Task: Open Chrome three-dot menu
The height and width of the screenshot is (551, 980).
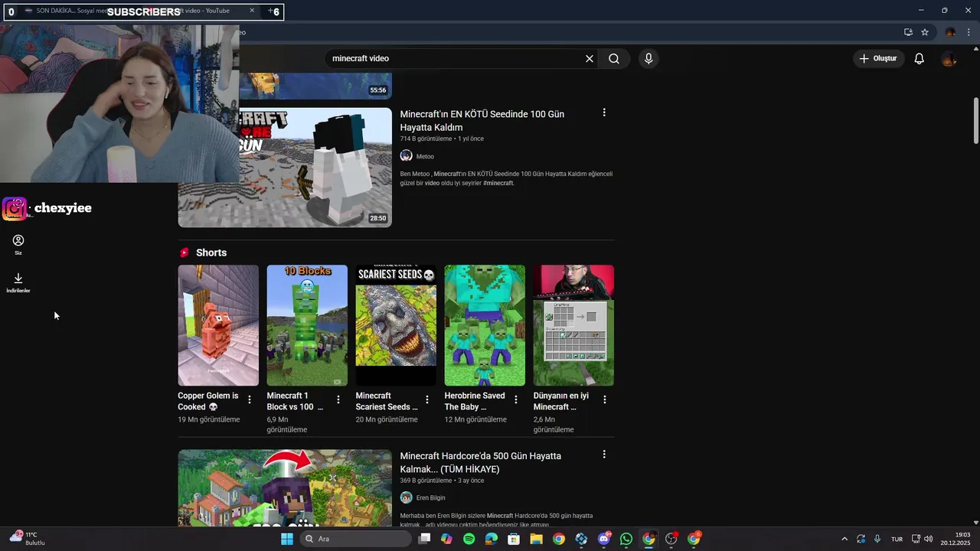Action: coord(969,32)
